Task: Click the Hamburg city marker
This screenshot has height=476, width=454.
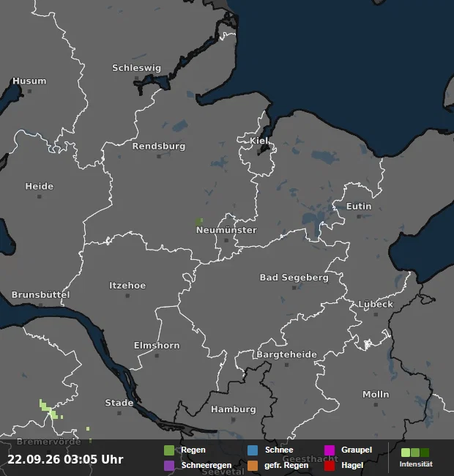Action: pyautogui.click(x=233, y=420)
